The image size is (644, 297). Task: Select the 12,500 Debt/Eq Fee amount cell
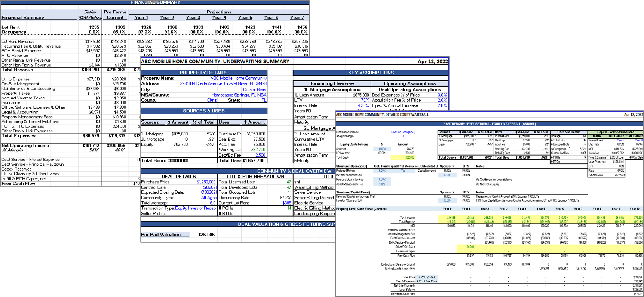pyautogui.click(x=260, y=155)
